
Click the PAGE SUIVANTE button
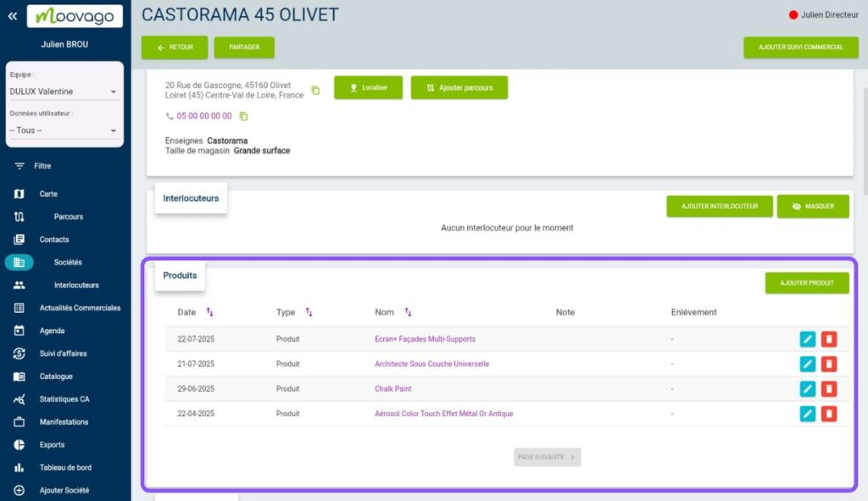[547, 457]
